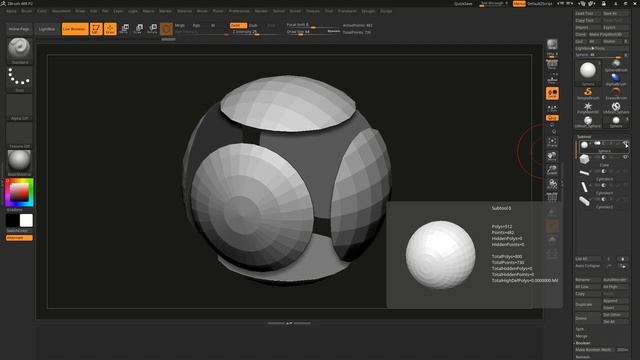This screenshot has height=360, width=640.
Task: Toggle the orange Local transform icon
Action: point(552,93)
